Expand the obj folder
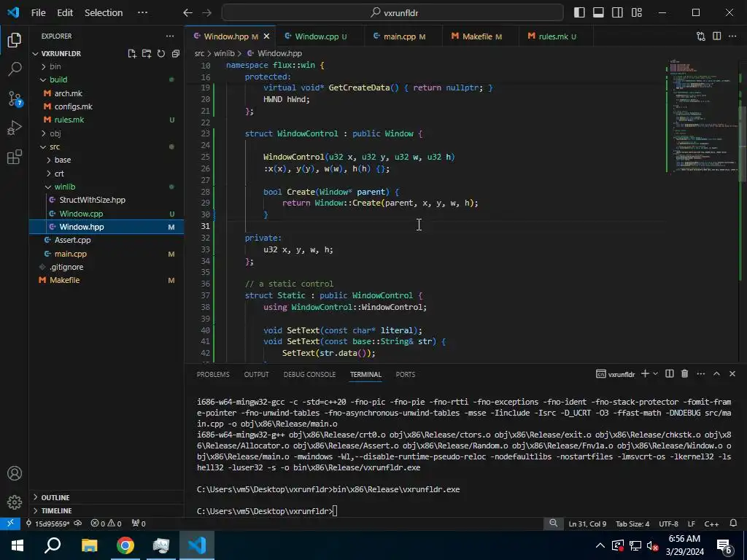Viewport: 747px width, 560px height. [107, 133]
